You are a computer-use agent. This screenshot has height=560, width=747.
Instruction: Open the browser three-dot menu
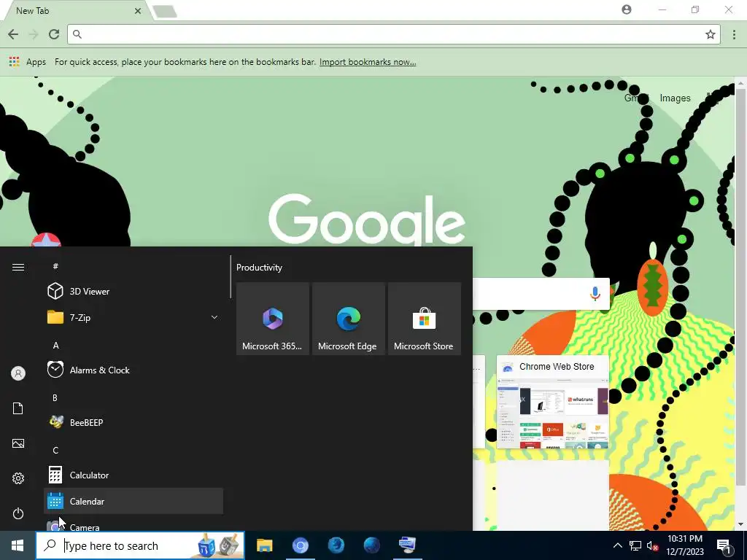[734, 34]
